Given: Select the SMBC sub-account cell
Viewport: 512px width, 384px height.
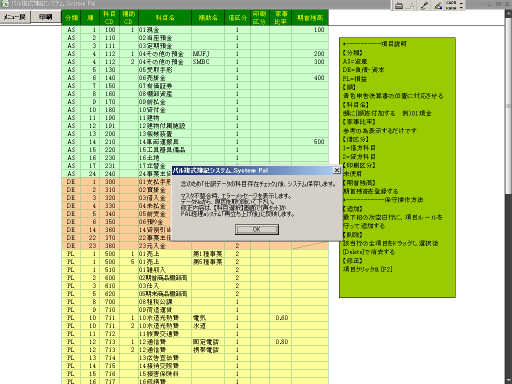Looking at the screenshot, I should pyautogui.click(x=208, y=62).
